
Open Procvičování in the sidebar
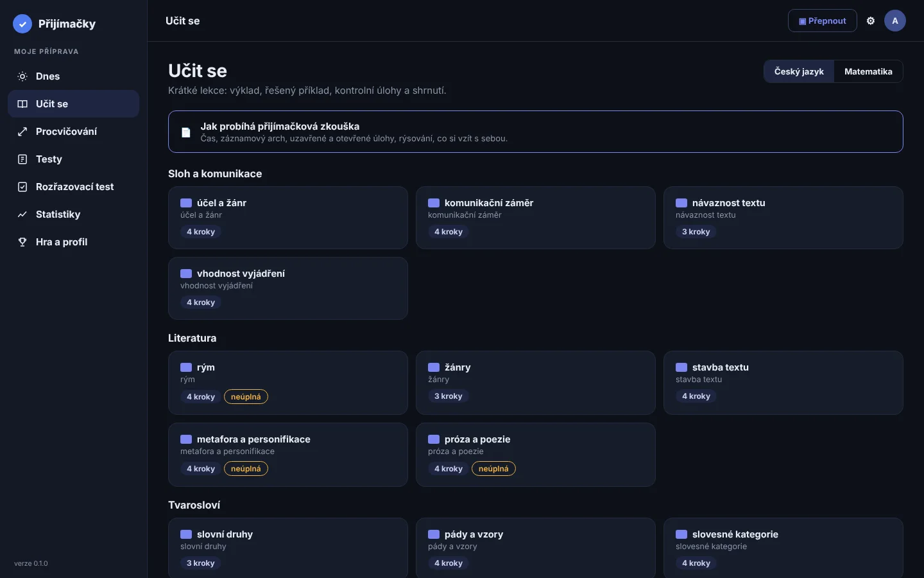tap(73, 132)
